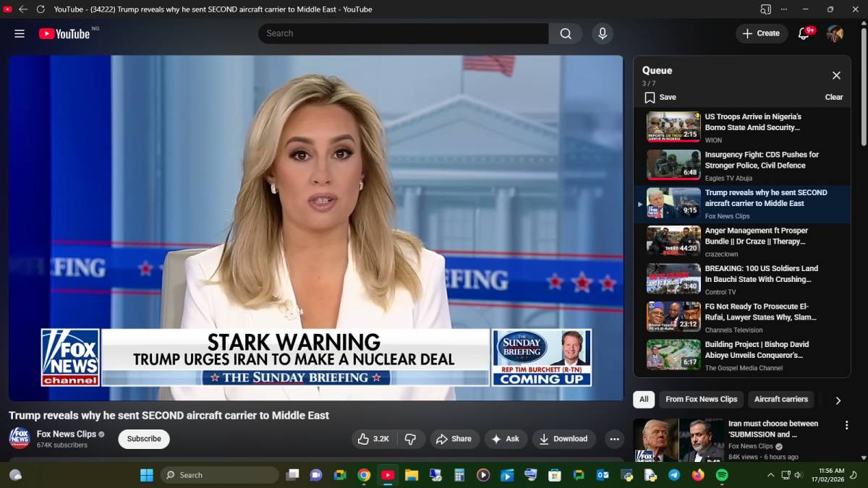Click the page vertical scrollbar thumb

864,87
